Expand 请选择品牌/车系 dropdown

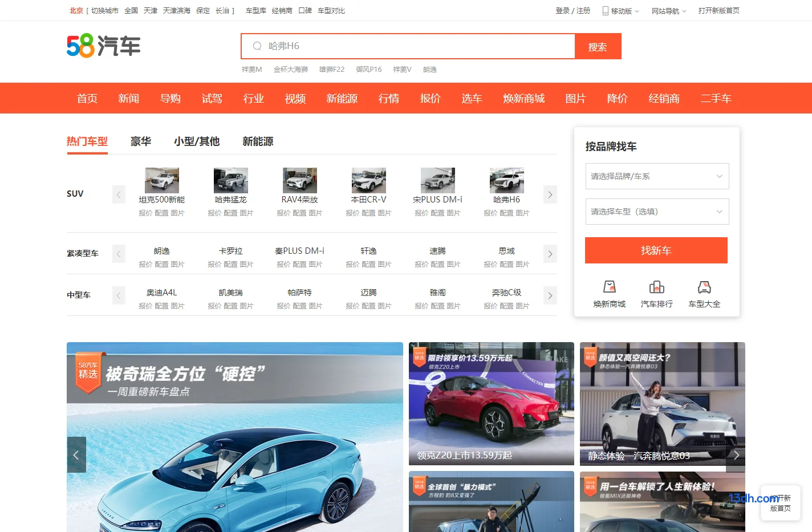pos(657,176)
